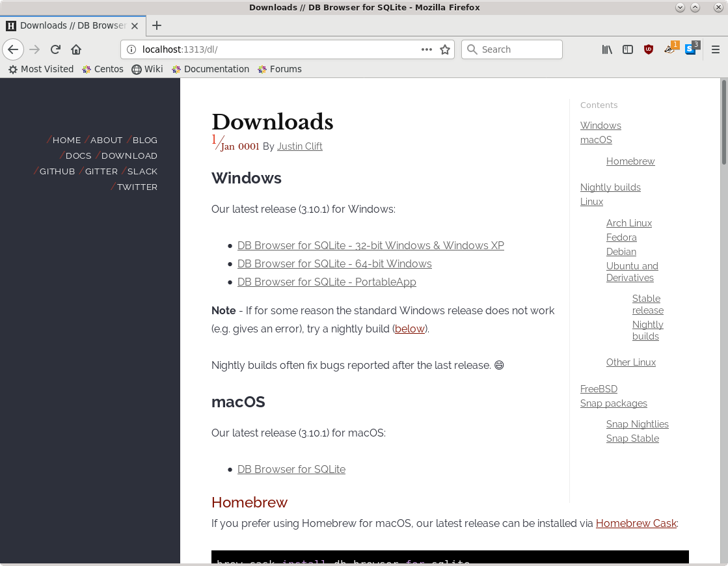Open the page actions three-dot menu

[x=426, y=49]
